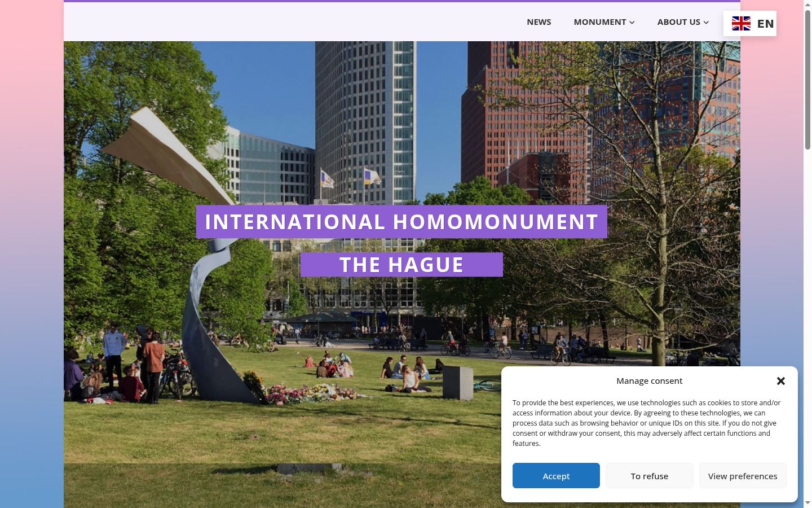Screen dimensions: 812x508
Task: Click the International Homomonument heading
Action: 401,222
